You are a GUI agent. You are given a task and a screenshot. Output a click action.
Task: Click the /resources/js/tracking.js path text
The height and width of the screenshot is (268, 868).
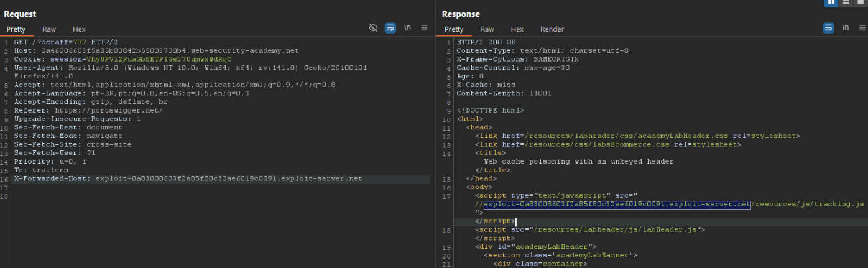tap(808, 204)
